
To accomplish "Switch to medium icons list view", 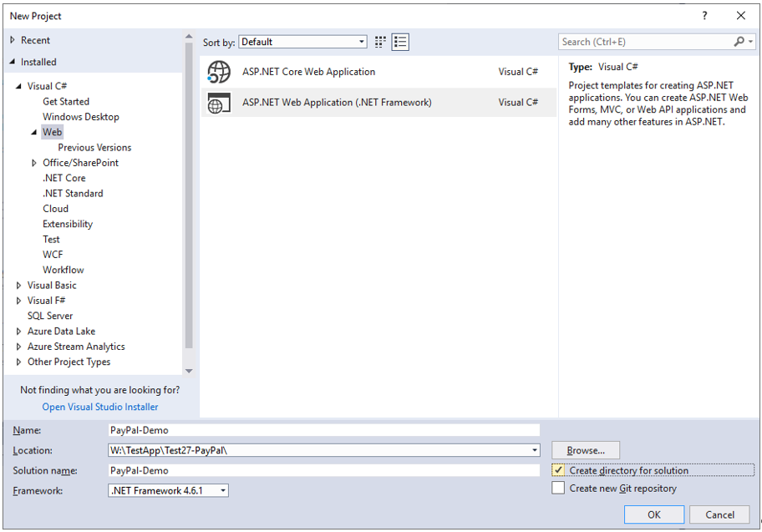I will 400,43.
